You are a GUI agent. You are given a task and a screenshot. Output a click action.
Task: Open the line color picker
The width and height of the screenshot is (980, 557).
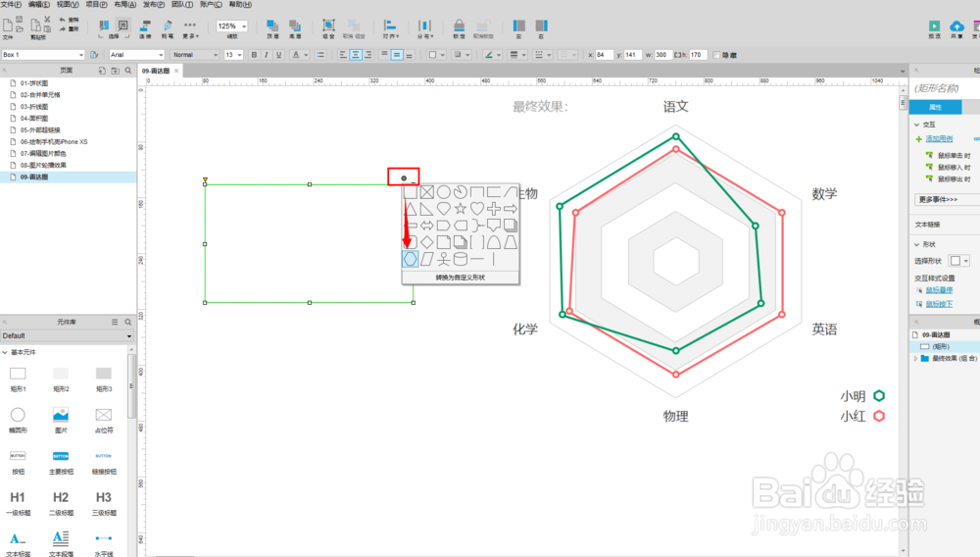click(x=492, y=55)
